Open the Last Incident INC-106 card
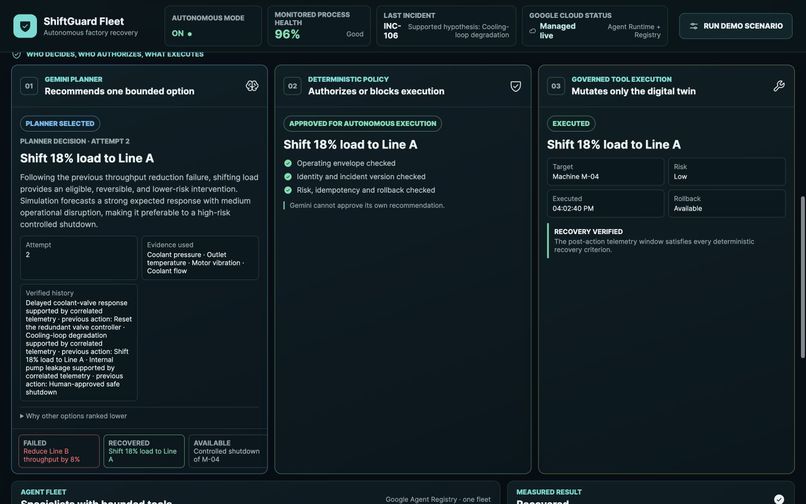 pyautogui.click(x=446, y=26)
